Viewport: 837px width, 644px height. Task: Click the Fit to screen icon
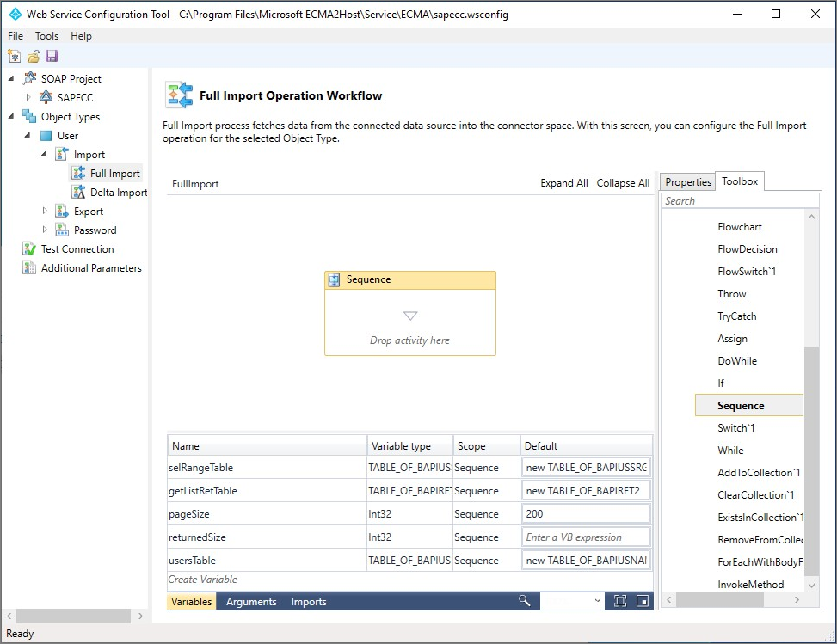[620, 601]
